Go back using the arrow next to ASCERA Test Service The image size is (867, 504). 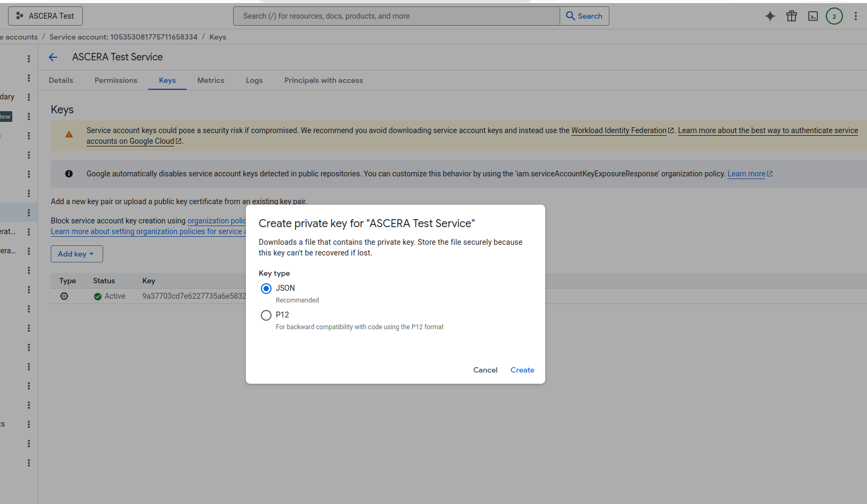click(53, 57)
